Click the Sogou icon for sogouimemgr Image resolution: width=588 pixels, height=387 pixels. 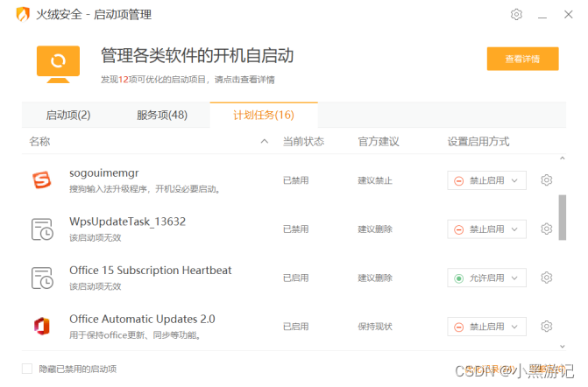(x=42, y=180)
